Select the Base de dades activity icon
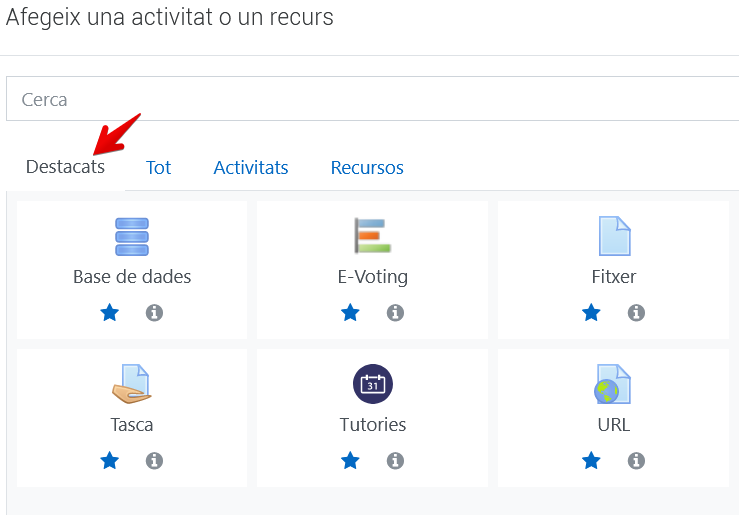 click(132, 237)
